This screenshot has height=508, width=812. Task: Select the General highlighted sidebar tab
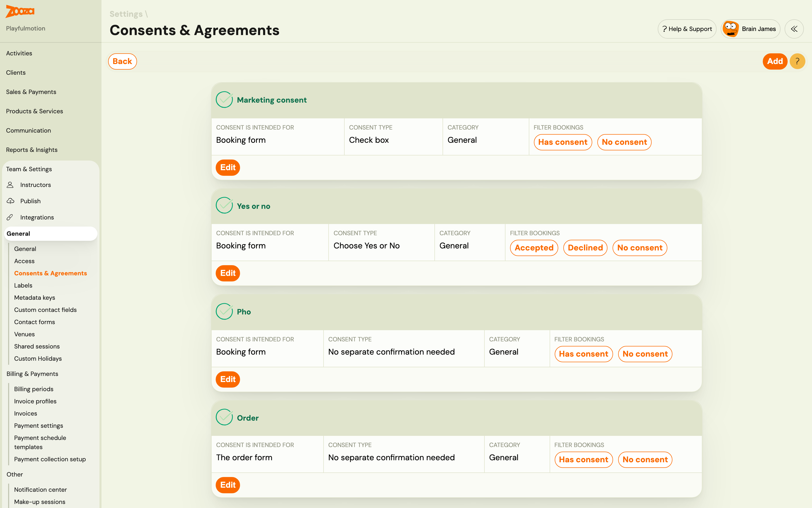pos(51,233)
